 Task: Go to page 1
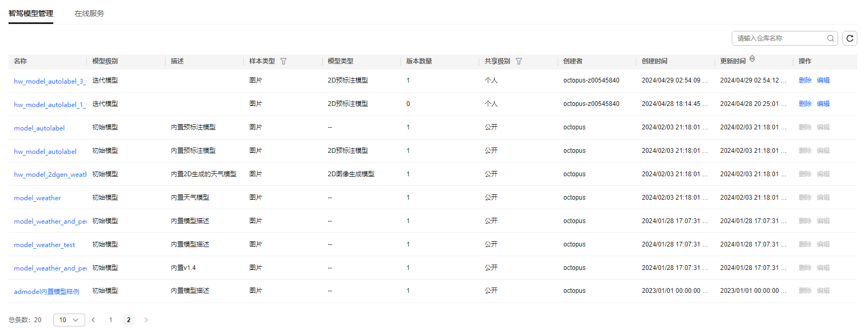tap(111, 320)
